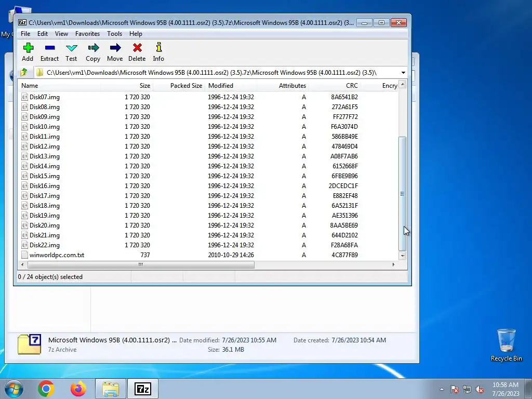Click the Disk10.img file icon
The image size is (532, 399).
tap(24, 127)
